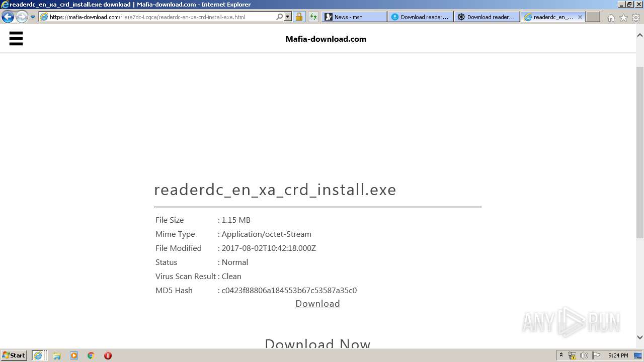Open the Windows Start menu

click(14, 355)
